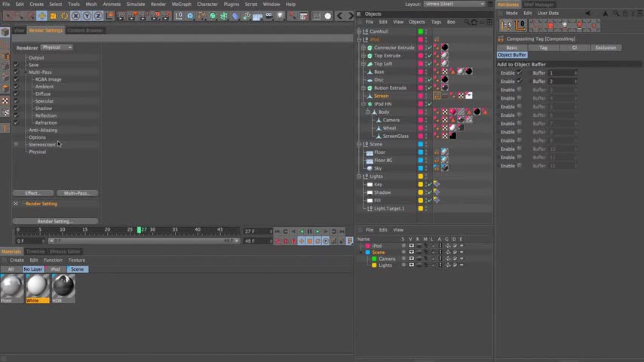The image size is (644, 362).
Task: Uncheck the Refraction pass
Action: coord(16,123)
